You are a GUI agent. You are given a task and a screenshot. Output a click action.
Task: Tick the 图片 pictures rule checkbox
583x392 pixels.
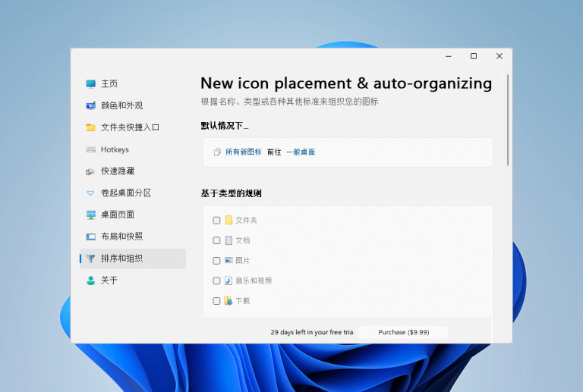click(x=216, y=261)
